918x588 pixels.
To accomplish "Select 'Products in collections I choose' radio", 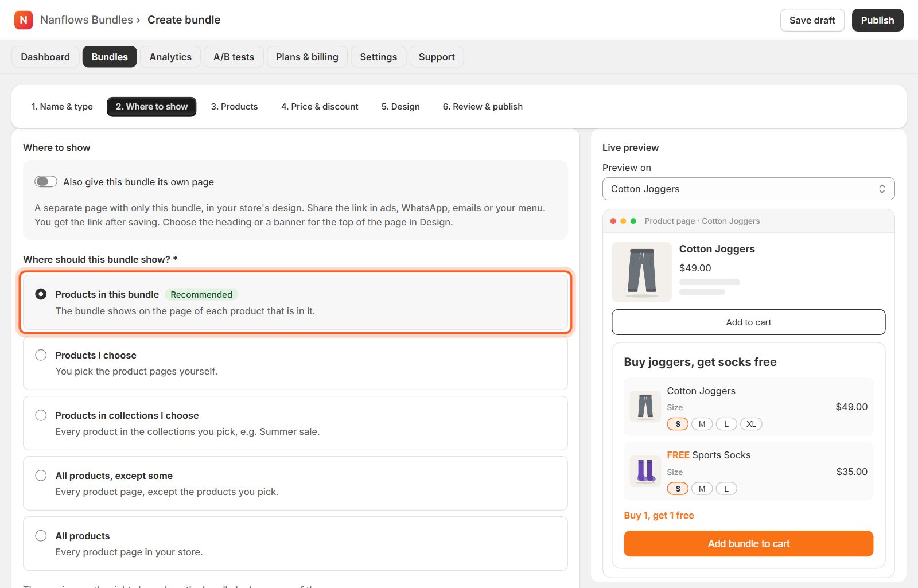I will (x=41, y=415).
